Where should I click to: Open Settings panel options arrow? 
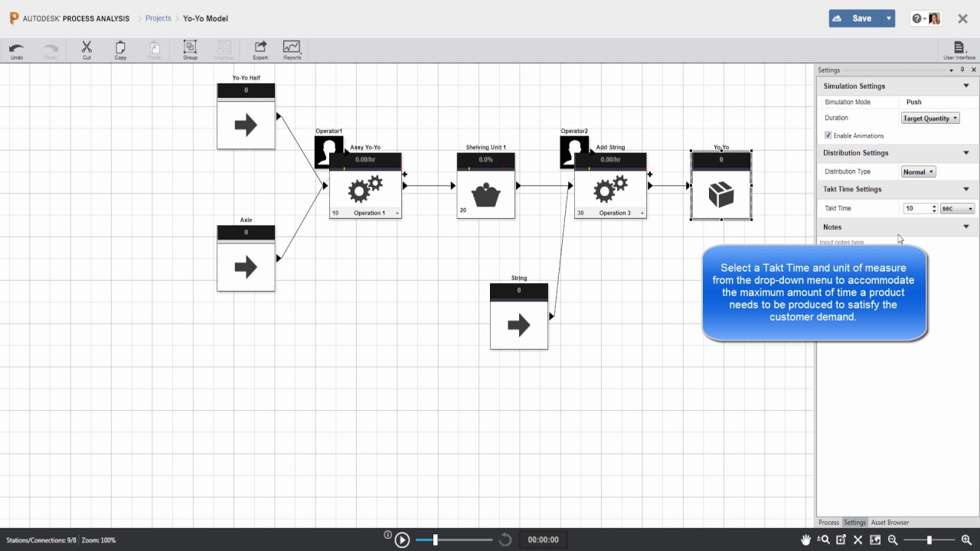(x=952, y=70)
